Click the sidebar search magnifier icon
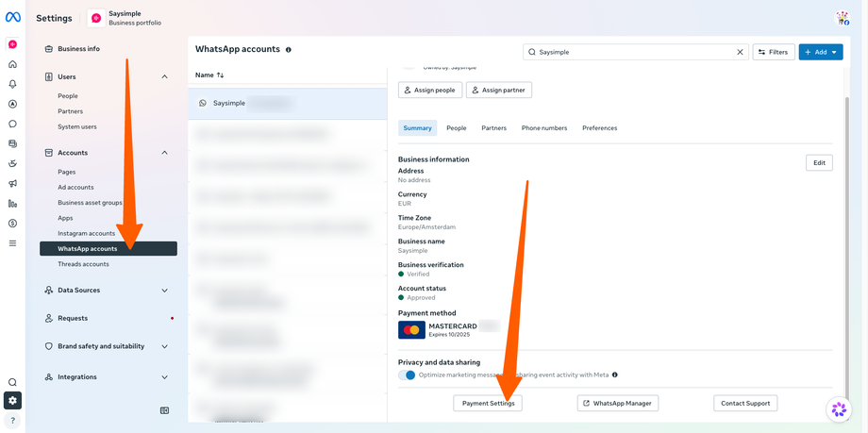Viewport: 868px width, 433px height. click(12, 383)
